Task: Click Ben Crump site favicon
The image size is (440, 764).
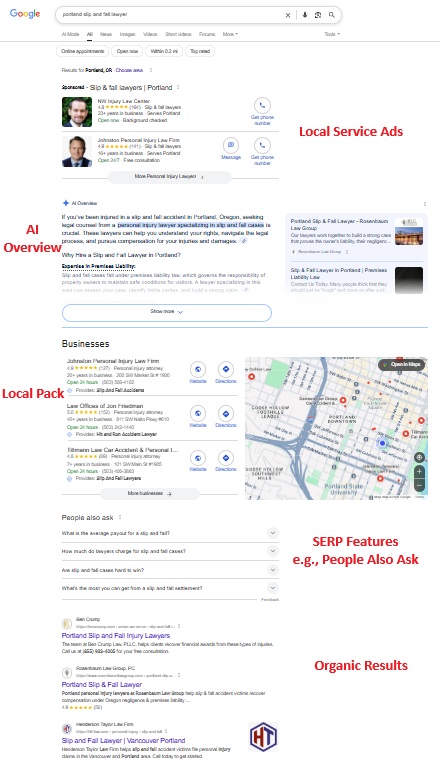Action: [x=67, y=624]
